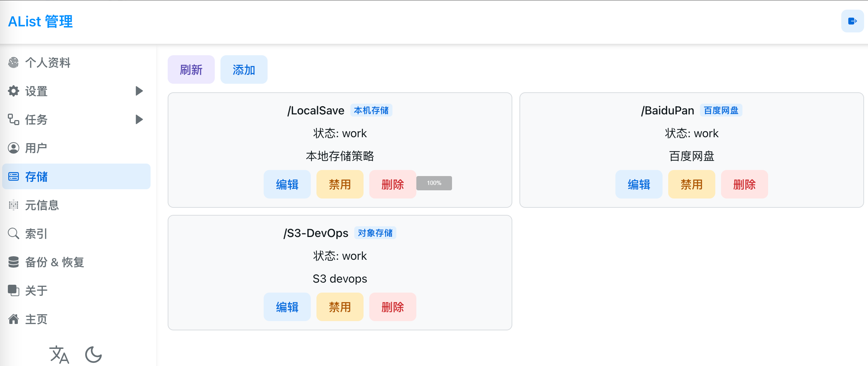
Task: Click the backup database icon
Action: point(14,262)
